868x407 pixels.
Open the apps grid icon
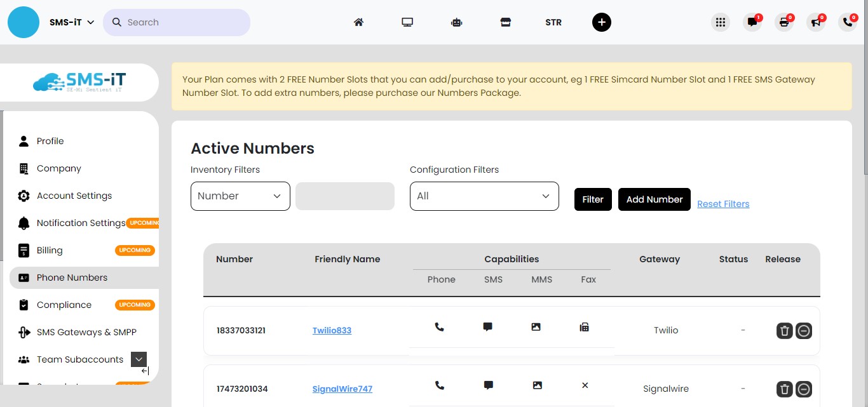720,22
